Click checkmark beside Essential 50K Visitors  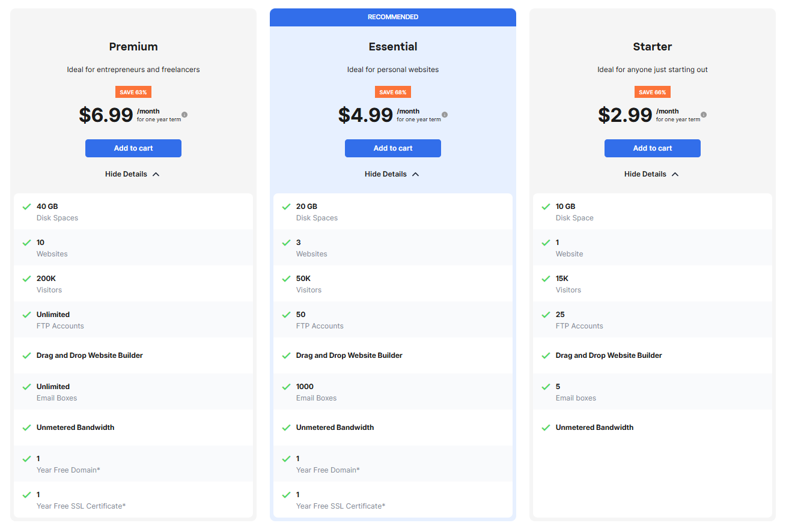286,279
